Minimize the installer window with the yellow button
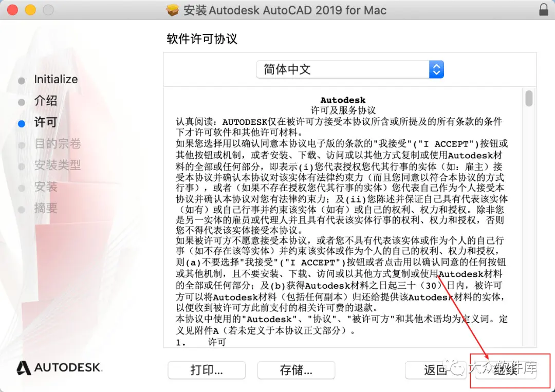Viewport: 555px width, 392px height. 30,10
